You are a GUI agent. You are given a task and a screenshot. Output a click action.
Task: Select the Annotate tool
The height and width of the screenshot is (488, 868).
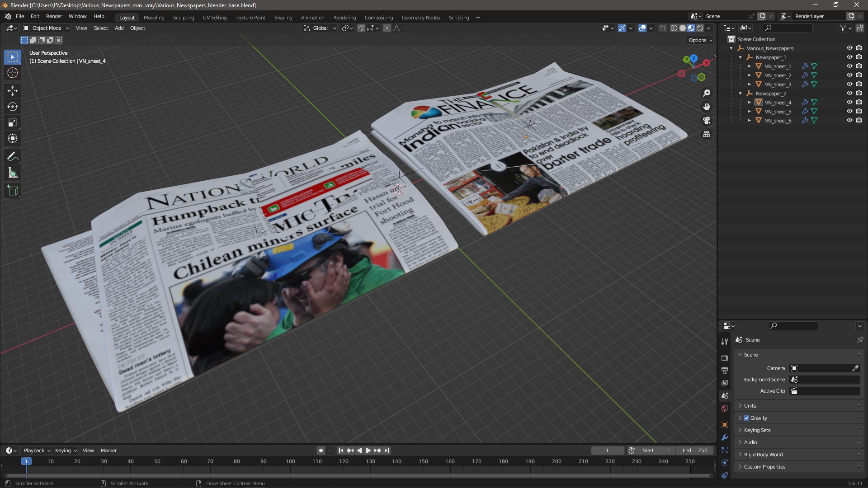pos(13,157)
